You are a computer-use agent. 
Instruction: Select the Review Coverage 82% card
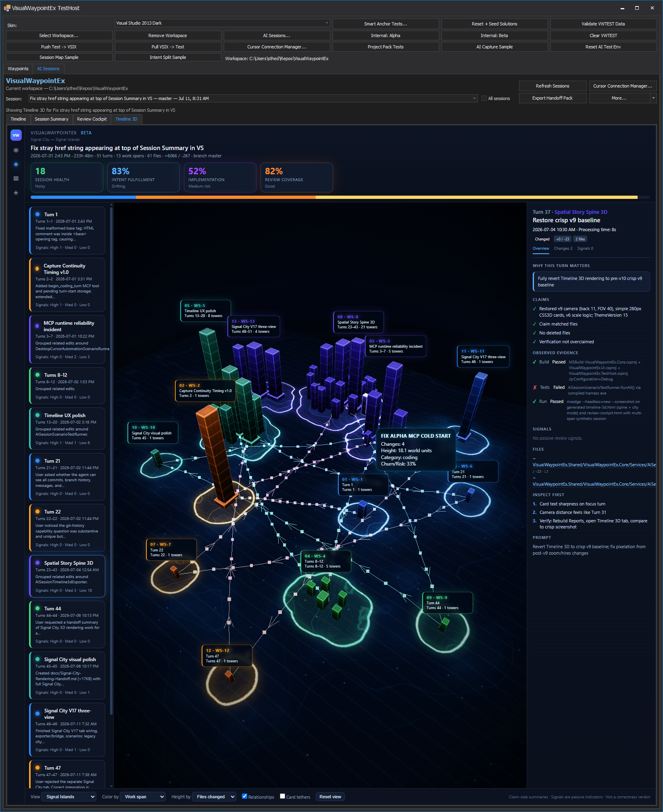296,177
